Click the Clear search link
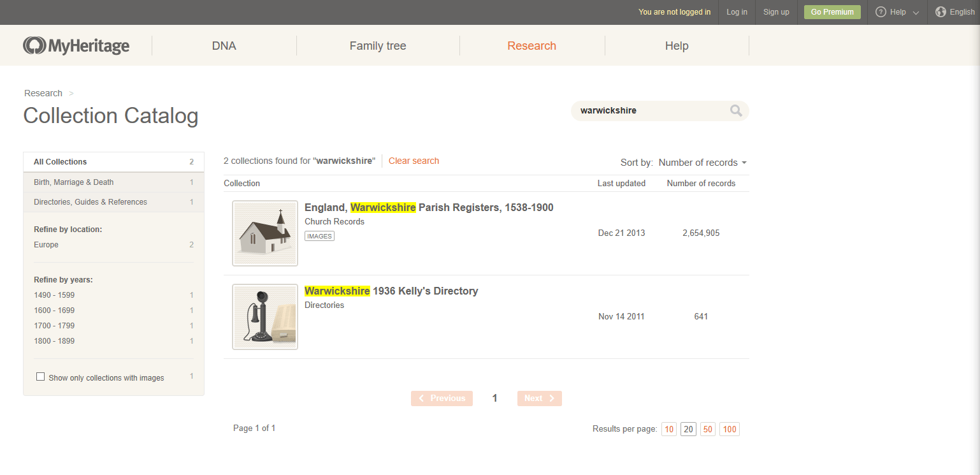The width and height of the screenshot is (980, 475). pos(414,161)
